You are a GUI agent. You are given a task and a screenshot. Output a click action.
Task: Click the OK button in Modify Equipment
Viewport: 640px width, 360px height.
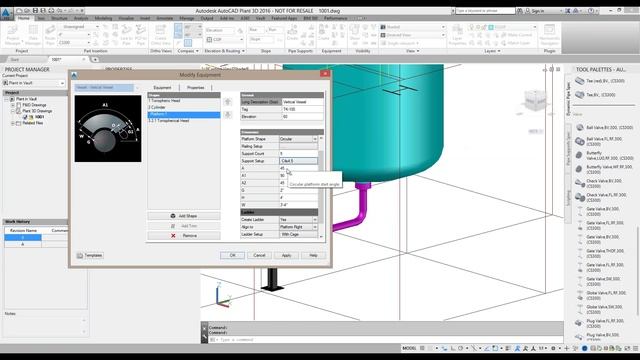(232, 255)
